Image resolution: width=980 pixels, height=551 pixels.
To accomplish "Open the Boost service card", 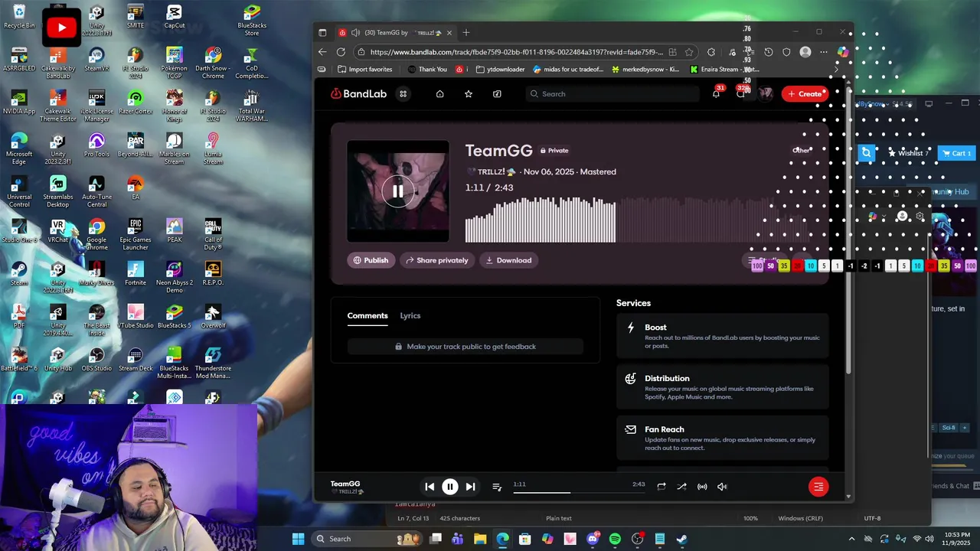I will point(723,336).
